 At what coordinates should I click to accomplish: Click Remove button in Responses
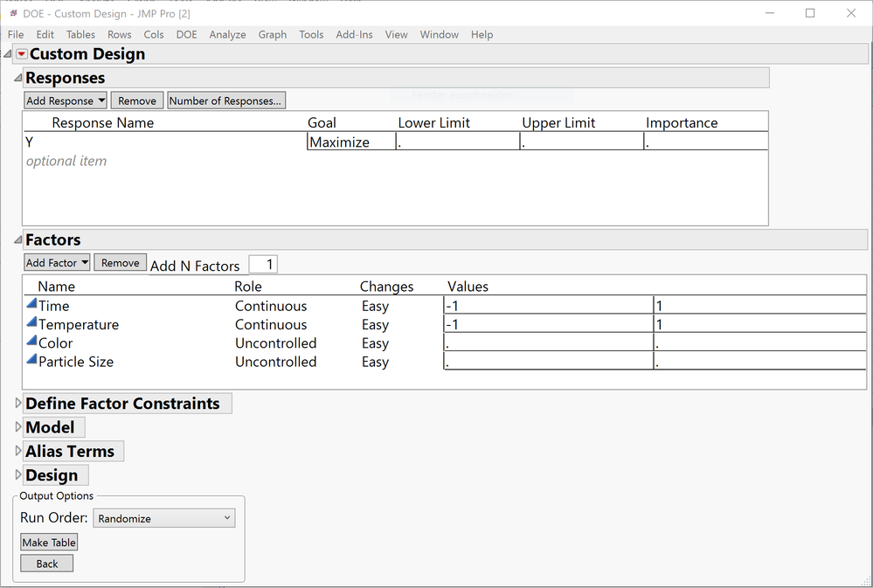click(x=137, y=100)
